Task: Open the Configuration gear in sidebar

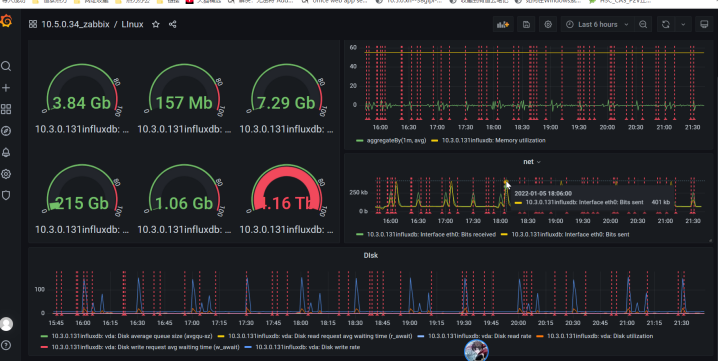Action: 6,174
